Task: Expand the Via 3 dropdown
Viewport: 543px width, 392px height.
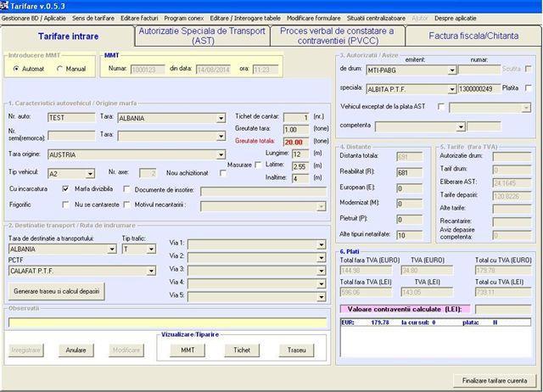Action: pos(322,271)
